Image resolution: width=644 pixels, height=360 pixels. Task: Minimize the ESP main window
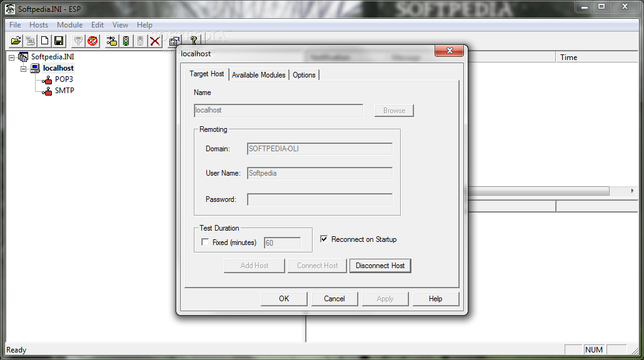click(x=585, y=7)
